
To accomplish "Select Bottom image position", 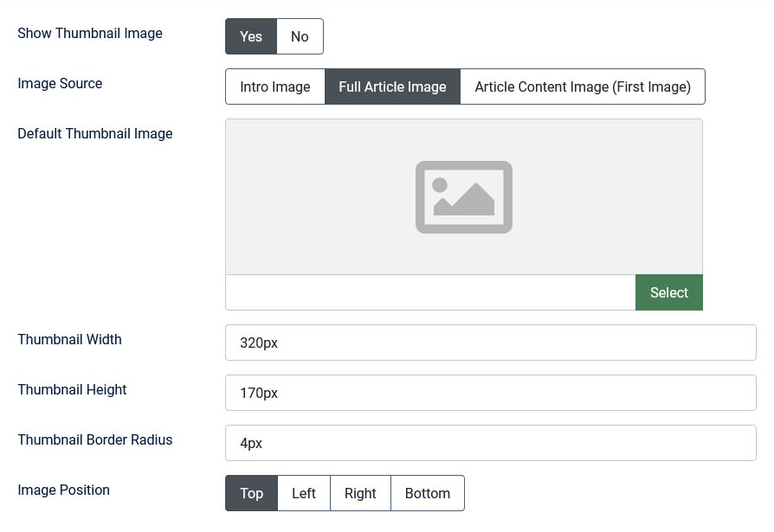I will click(428, 493).
